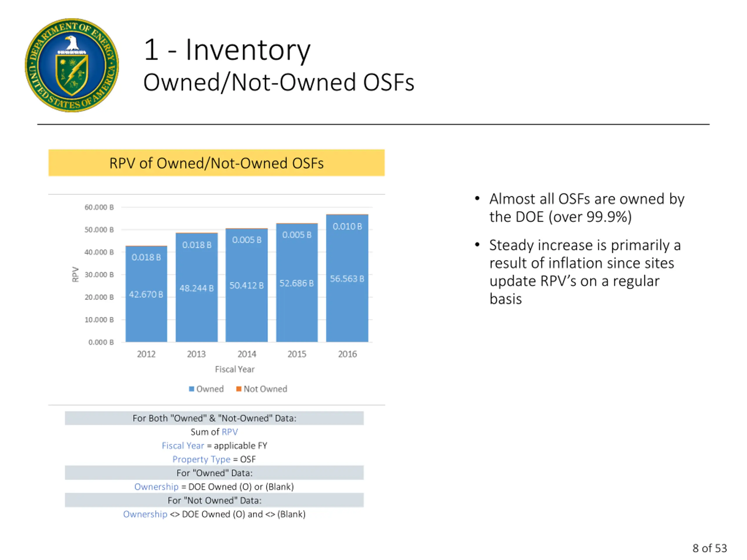This screenshot has height=560, width=747.
Task: Click the Fiscal Year blue link
Action: click(x=183, y=446)
